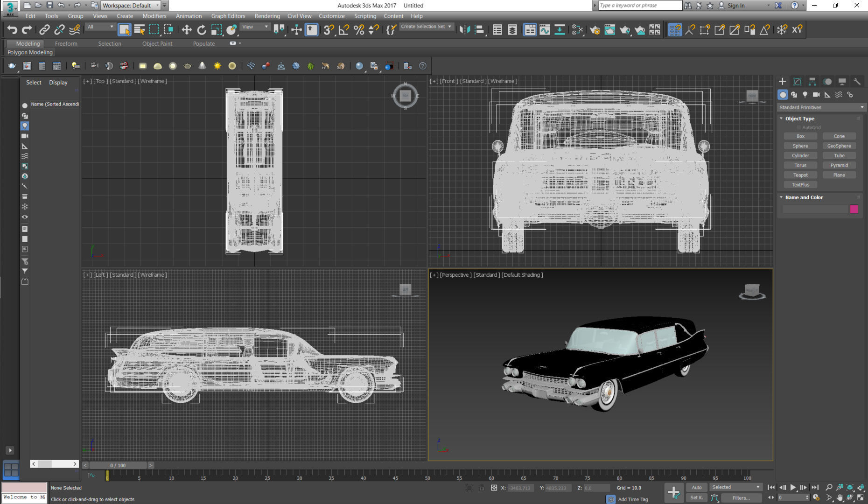Toggle Auto Key mode button
This screenshot has height=504, width=868.
(696, 488)
